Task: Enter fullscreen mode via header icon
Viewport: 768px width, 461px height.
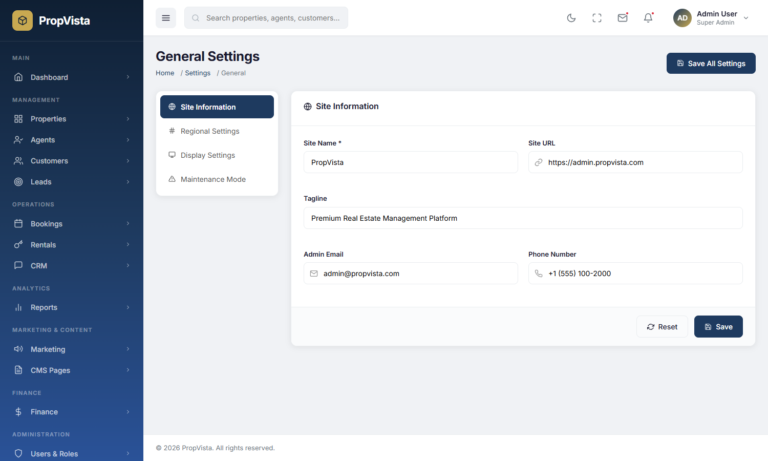Action: (x=597, y=17)
